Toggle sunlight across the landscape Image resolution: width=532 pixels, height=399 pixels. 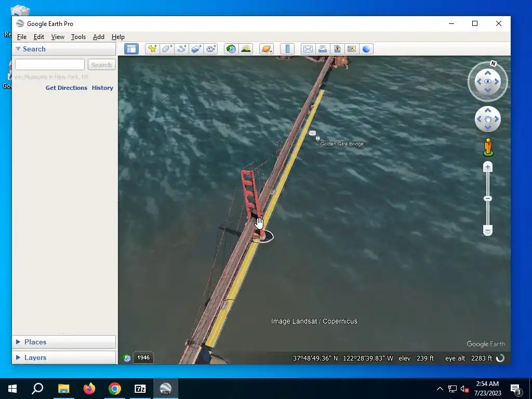pos(246,49)
